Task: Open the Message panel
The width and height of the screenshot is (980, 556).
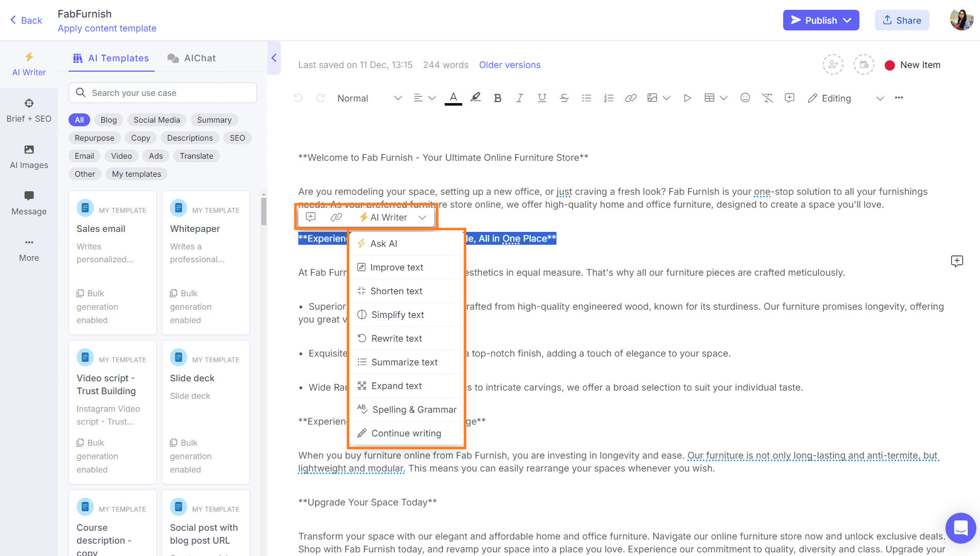Action: tap(29, 204)
